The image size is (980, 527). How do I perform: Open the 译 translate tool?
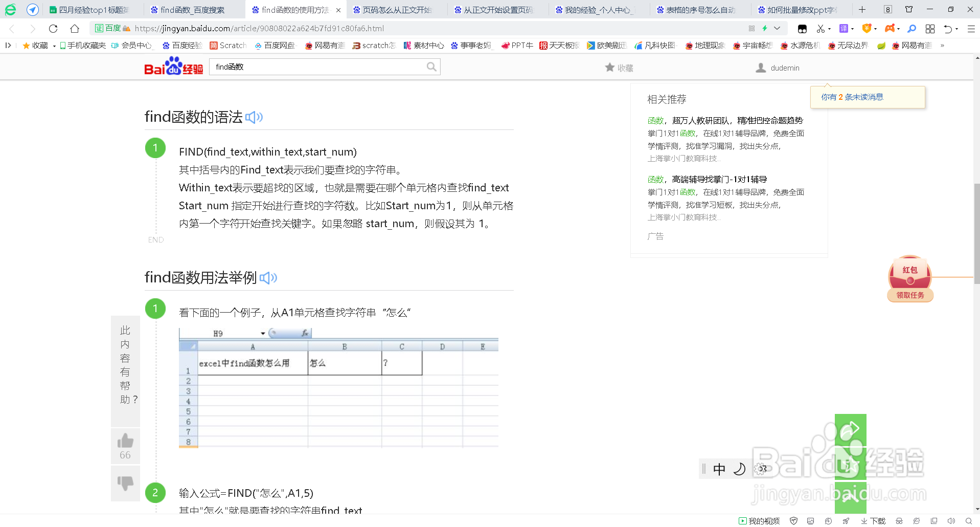coord(844,28)
